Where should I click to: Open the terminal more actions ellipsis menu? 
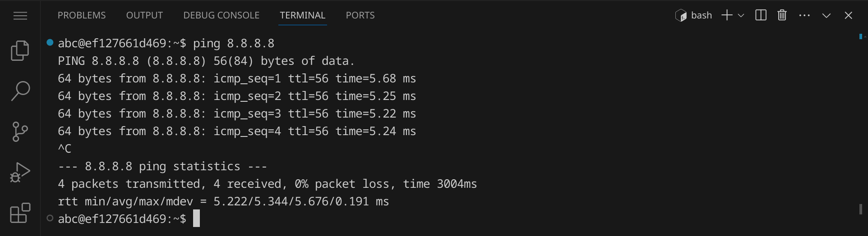click(804, 15)
